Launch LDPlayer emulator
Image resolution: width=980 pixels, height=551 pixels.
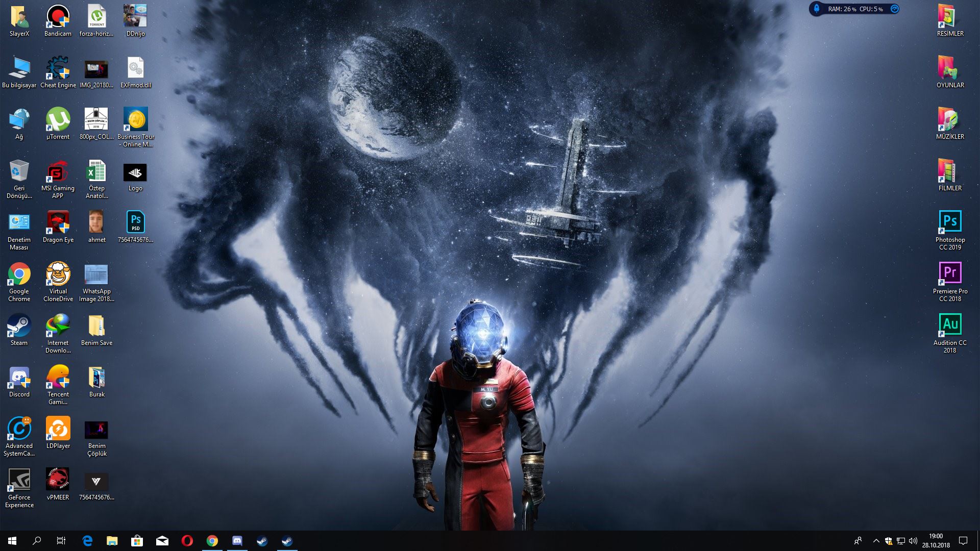58,433
